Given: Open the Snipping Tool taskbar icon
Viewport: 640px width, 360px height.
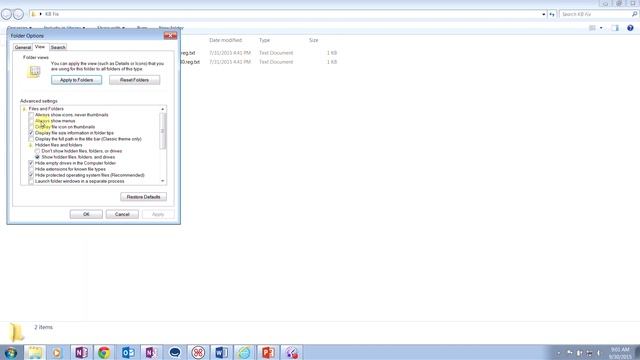Looking at the screenshot, I should click(x=291, y=352).
